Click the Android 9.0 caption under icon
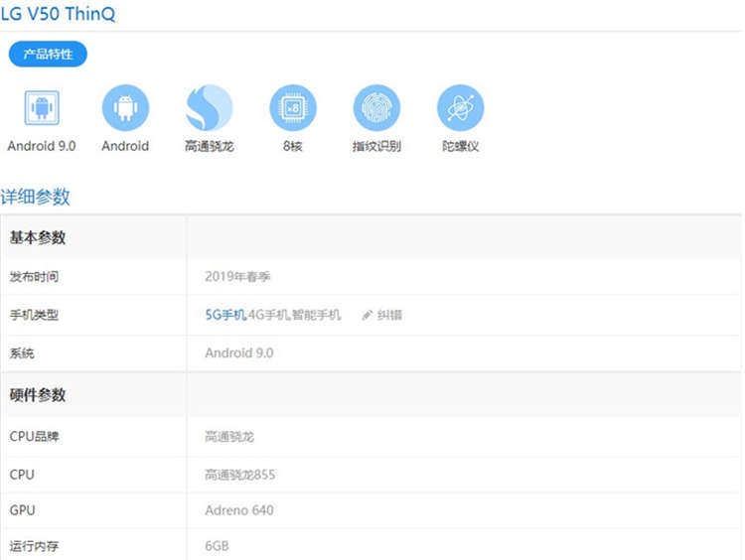 [42, 146]
